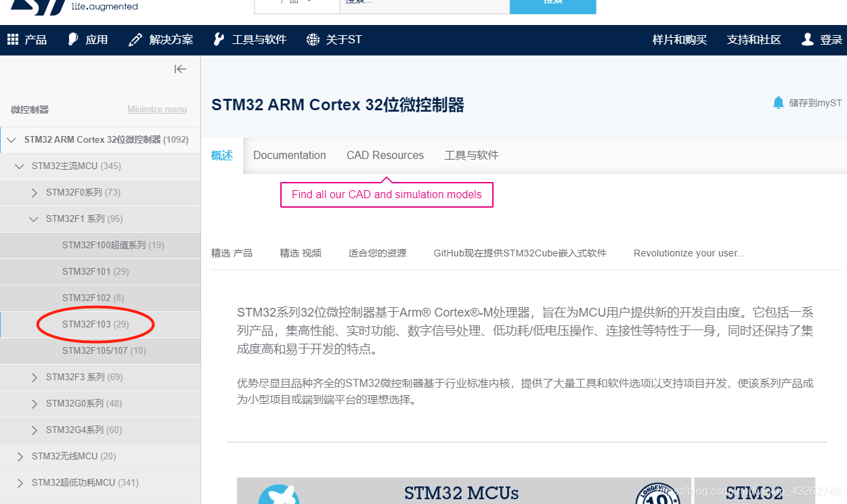
Task: Open 样片和购买 menu
Action: [679, 40]
